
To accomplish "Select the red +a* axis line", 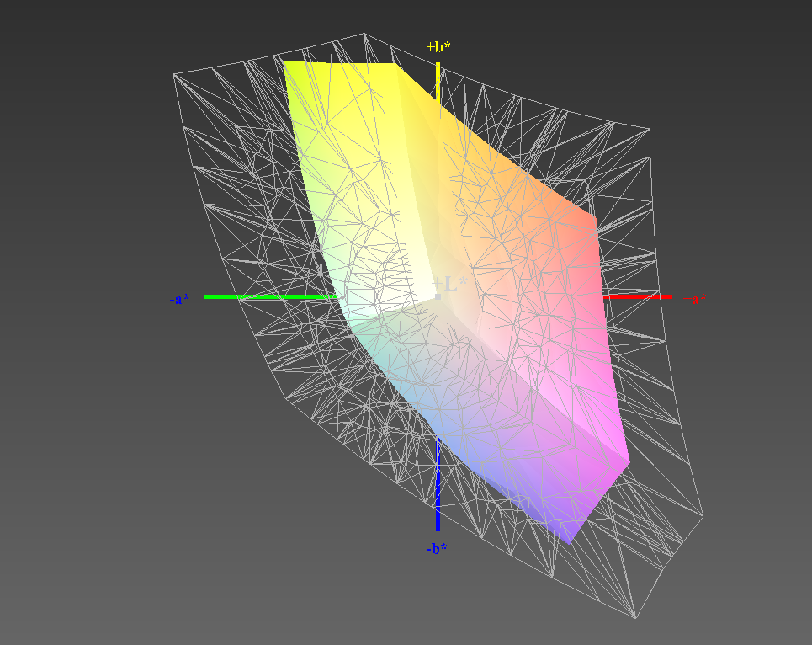I will [x=638, y=297].
